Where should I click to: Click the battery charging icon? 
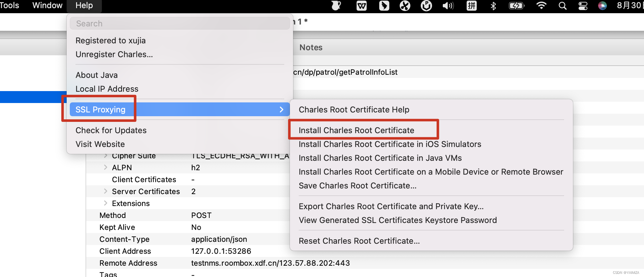[x=517, y=6]
